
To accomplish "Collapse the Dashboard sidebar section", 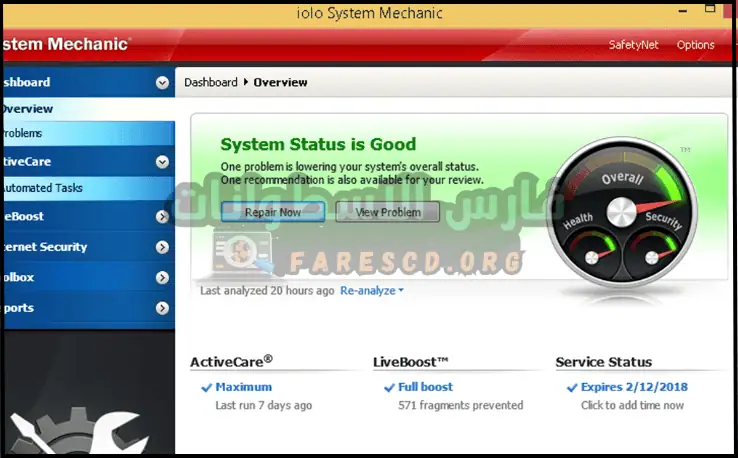I will (162, 83).
